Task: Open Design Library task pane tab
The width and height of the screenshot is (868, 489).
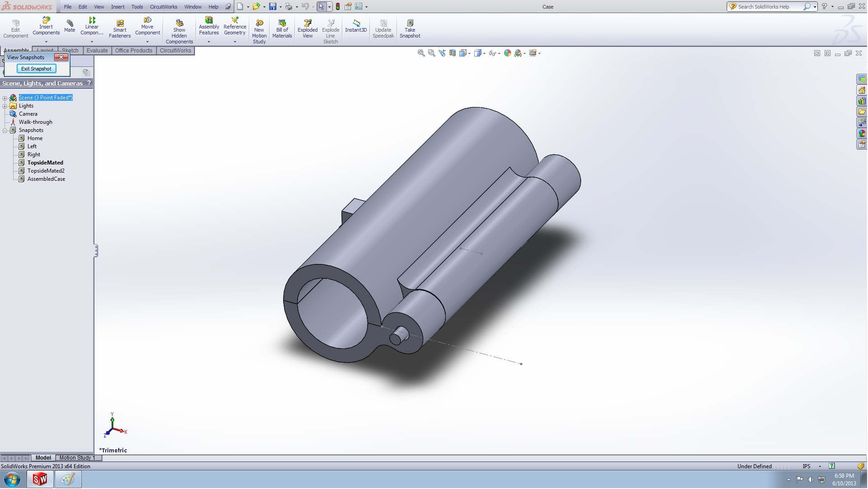Action: [862, 101]
